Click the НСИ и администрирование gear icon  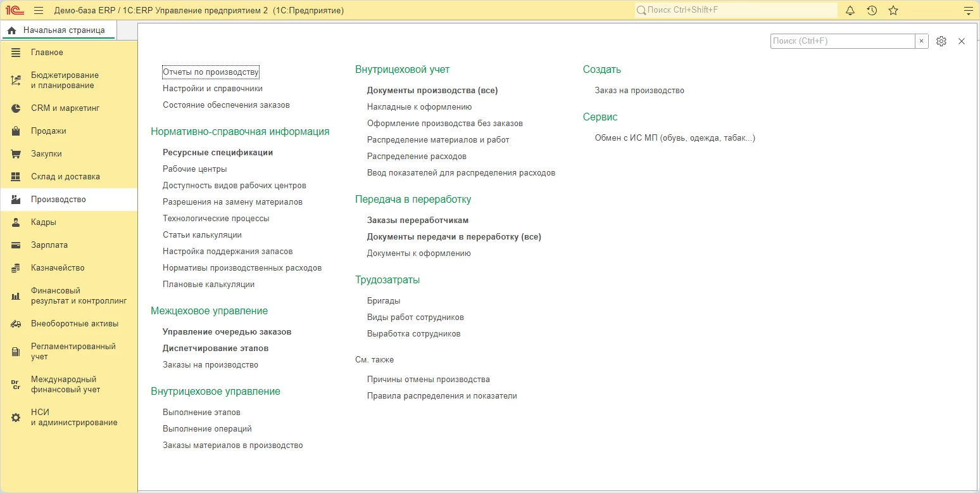[16, 418]
